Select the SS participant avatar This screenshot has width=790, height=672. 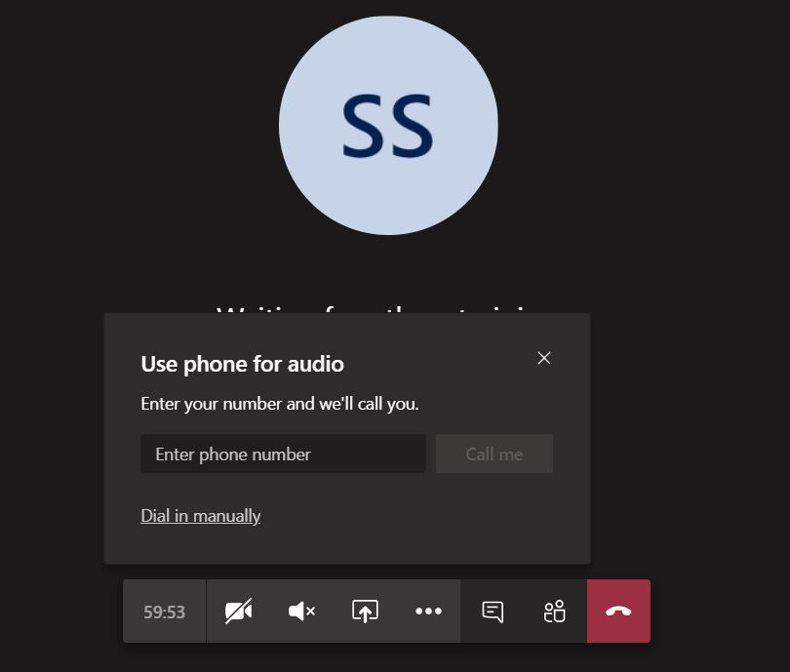[x=388, y=126]
